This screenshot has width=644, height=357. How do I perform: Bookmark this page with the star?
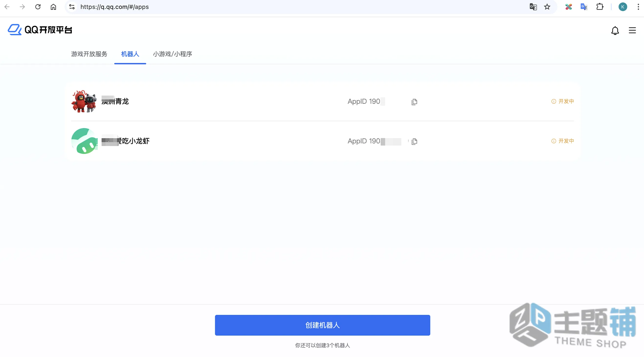pyautogui.click(x=547, y=7)
